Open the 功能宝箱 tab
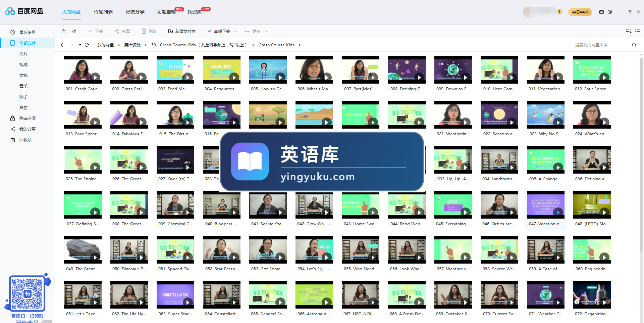Screen dimensions: 644x323 [166, 12]
